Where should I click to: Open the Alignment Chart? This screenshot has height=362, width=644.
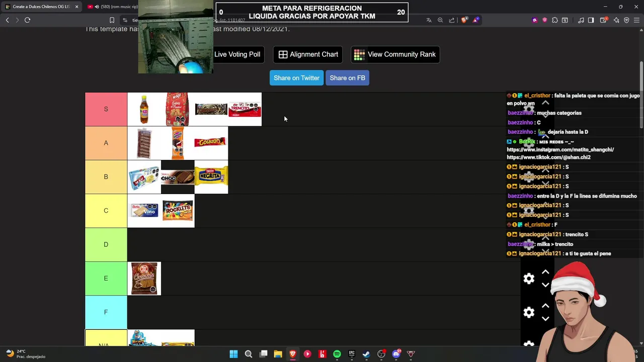pos(308,54)
